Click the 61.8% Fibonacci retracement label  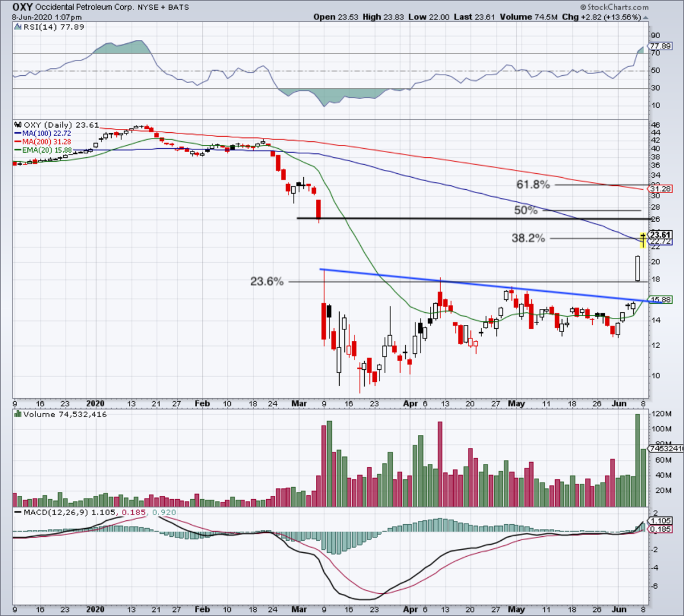click(x=533, y=185)
